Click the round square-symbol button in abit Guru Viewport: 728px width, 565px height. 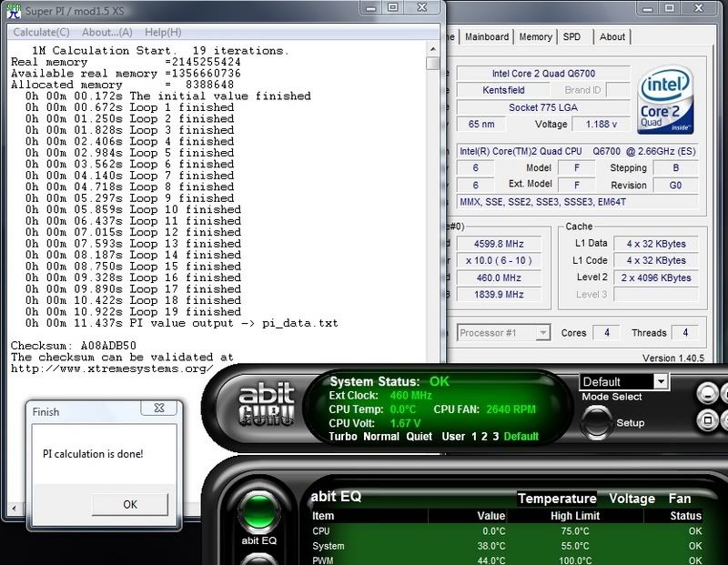[x=708, y=420]
